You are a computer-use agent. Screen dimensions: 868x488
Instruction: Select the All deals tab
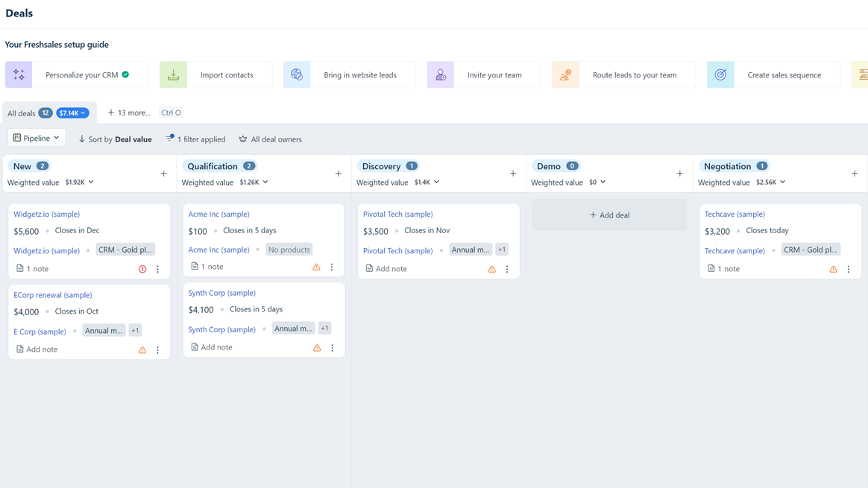coord(49,113)
